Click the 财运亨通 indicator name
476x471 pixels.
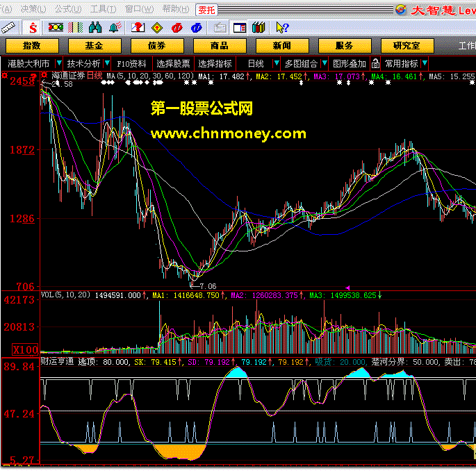pyautogui.click(x=57, y=361)
